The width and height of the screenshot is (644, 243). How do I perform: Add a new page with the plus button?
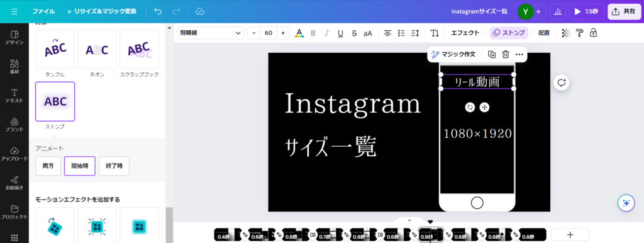pos(570,235)
